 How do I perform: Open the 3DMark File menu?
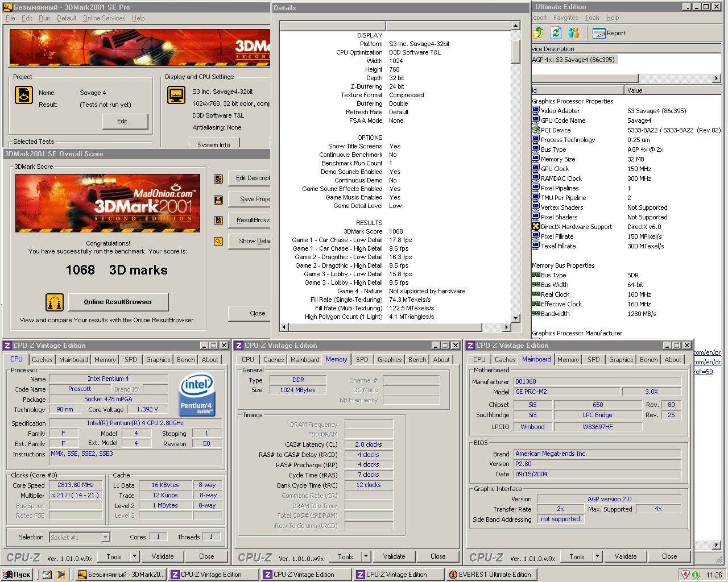[10, 18]
